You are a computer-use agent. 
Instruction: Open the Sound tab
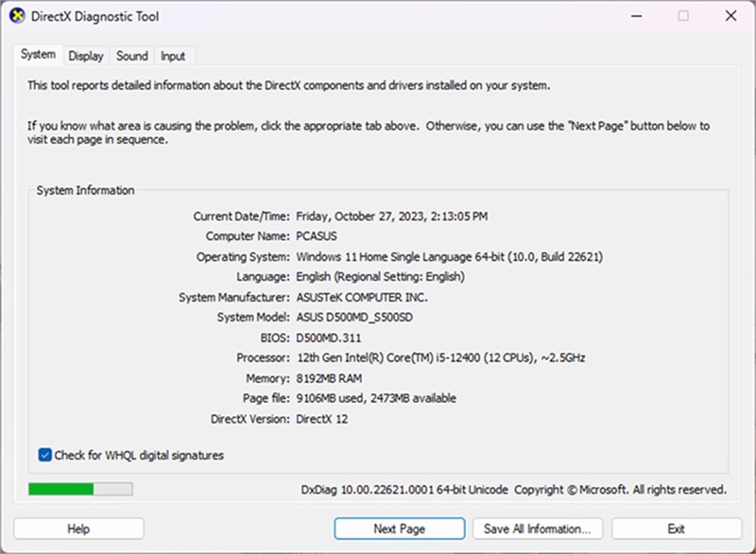click(x=132, y=56)
